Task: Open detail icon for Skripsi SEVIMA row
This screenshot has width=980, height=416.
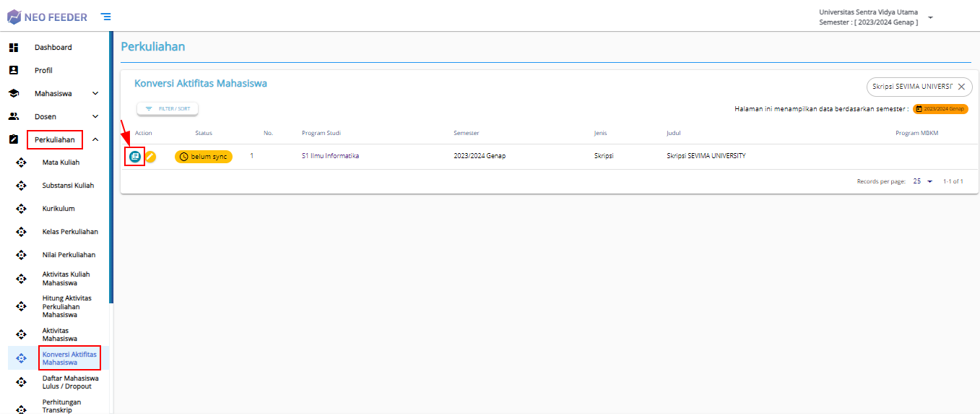Action: [135, 157]
